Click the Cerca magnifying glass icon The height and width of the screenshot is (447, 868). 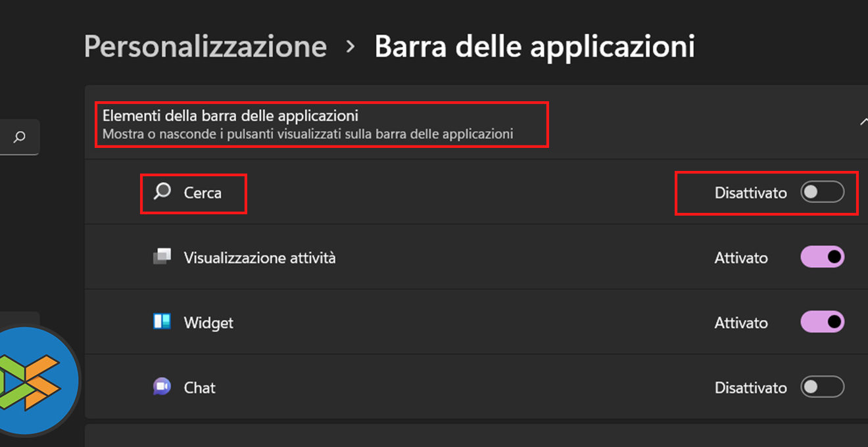coord(162,192)
